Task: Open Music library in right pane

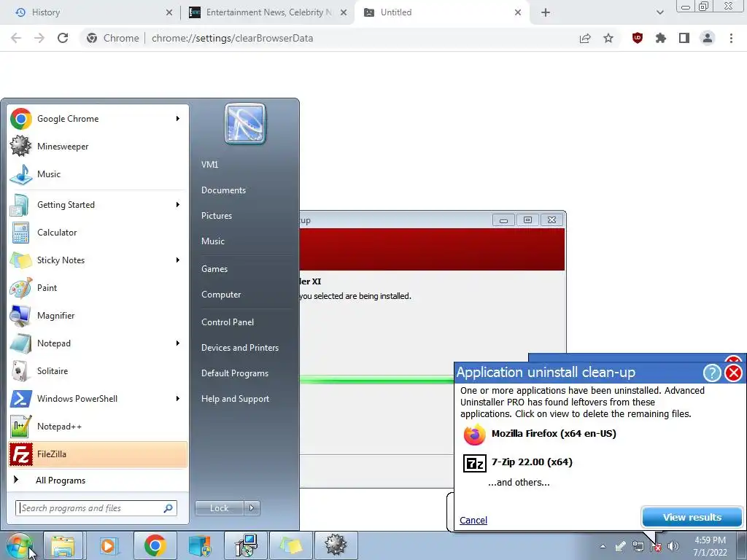Action: [212, 241]
